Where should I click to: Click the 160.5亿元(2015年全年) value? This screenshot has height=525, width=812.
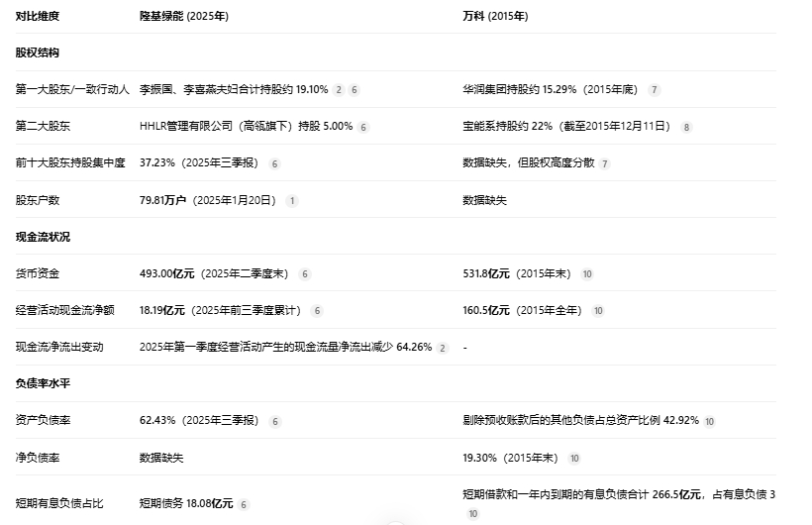(x=522, y=310)
